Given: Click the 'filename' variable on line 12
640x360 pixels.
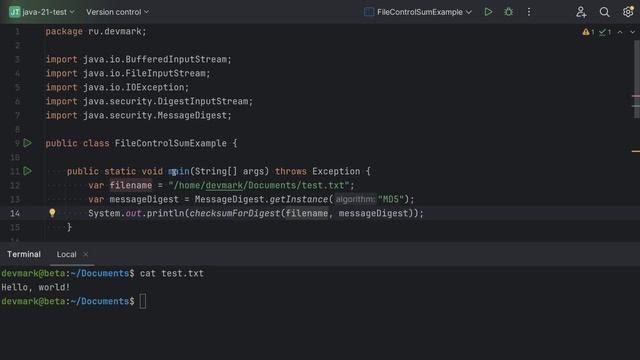Looking at the screenshot, I should click(131, 185).
